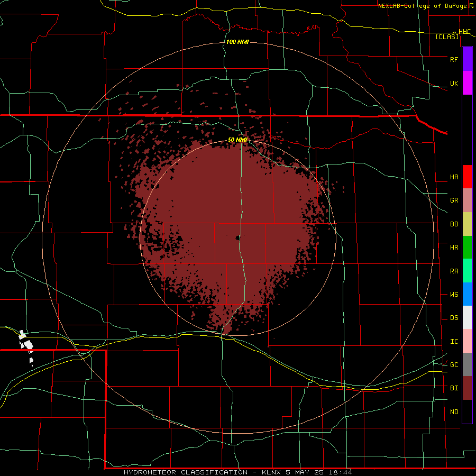
Task: Click the BI dark-red legend swatch
Action: pos(467,388)
